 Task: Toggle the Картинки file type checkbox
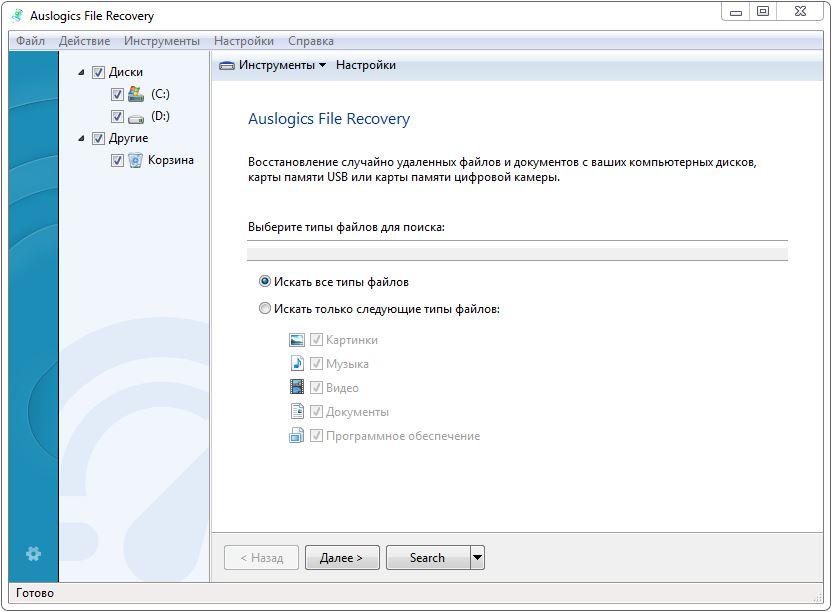click(316, 340)
